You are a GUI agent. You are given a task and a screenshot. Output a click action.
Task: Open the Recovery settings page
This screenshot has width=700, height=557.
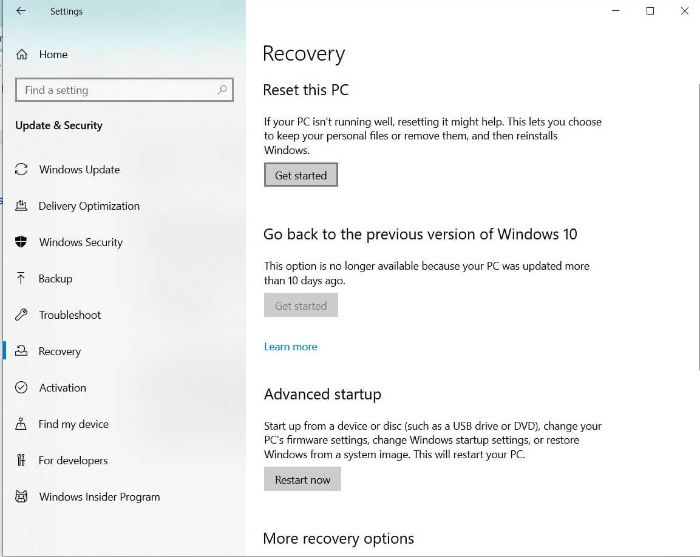point(60,352)
